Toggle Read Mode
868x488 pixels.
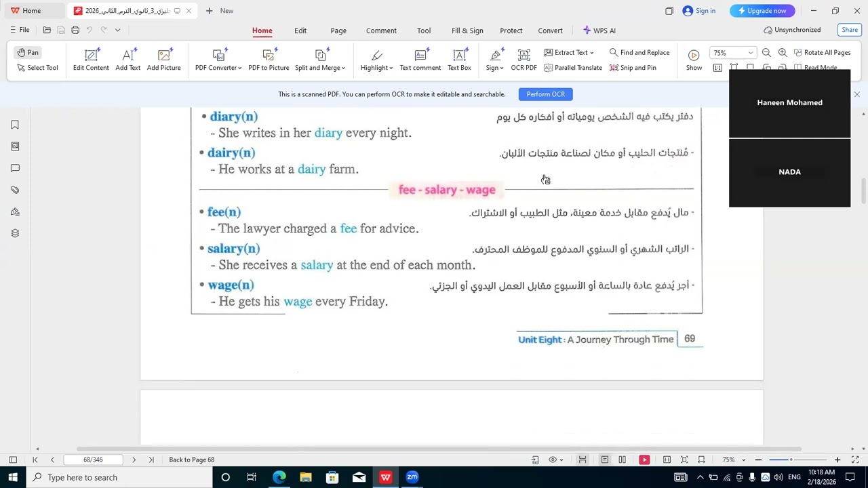coord(814,68)
